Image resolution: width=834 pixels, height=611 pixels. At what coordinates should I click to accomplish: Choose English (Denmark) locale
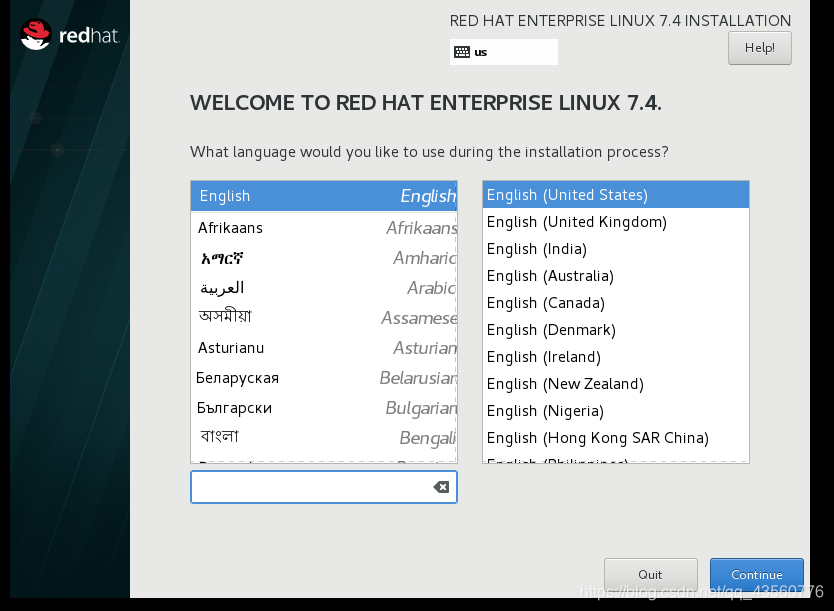coord(615,330)
